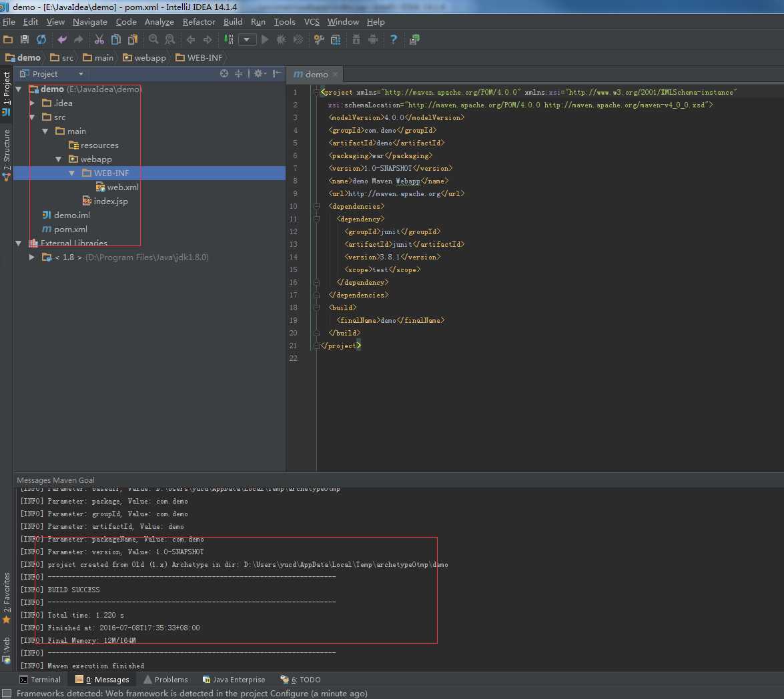Open the VCS menu
Viewport: 784px width, 699px height.
tap(312, 21)
